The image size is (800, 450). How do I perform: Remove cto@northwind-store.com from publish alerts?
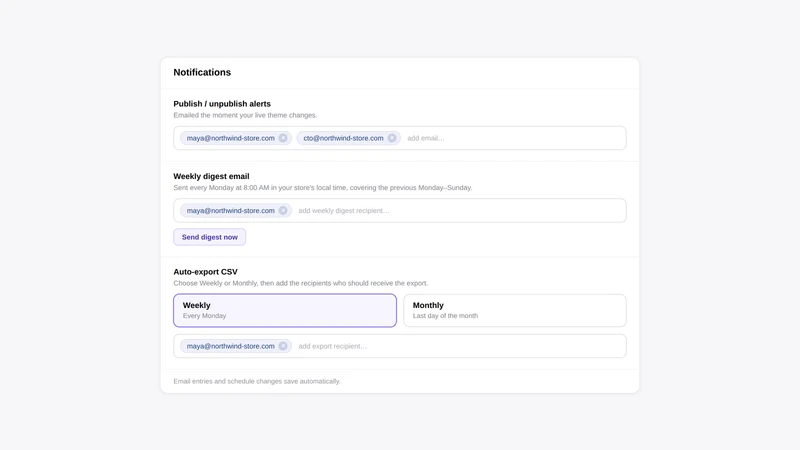[x=392, y=138]
